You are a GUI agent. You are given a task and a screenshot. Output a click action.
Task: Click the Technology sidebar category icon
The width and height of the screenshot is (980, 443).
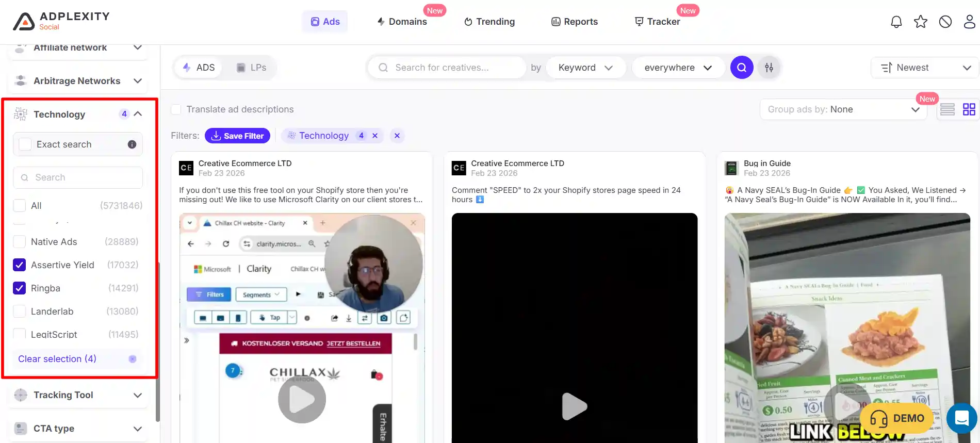click(21, 114)
